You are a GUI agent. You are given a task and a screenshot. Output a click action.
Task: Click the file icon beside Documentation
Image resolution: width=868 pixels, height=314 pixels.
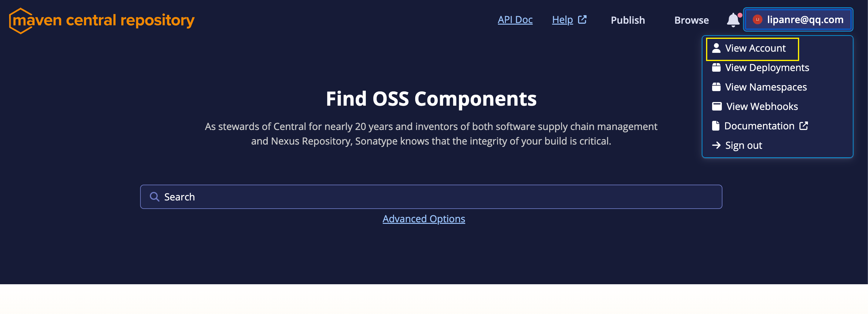click(x=716, y=126)
